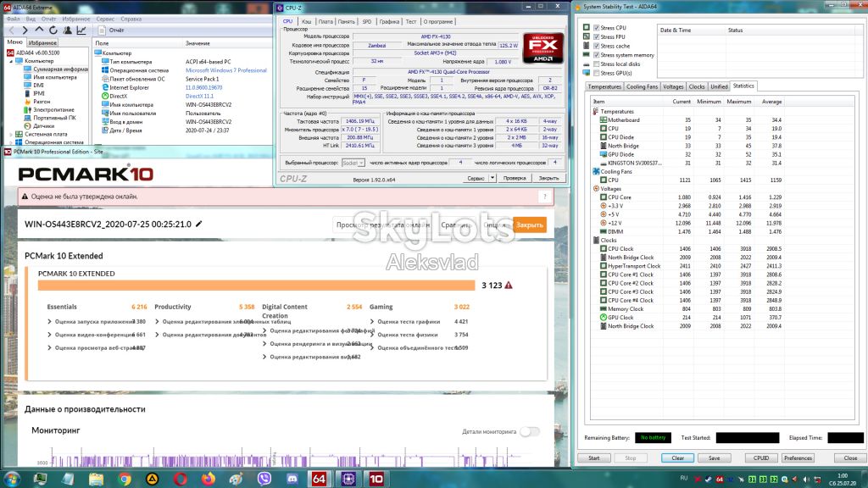
Task: Enable Stress local disks checkbox
Action: tap(596, 64)
